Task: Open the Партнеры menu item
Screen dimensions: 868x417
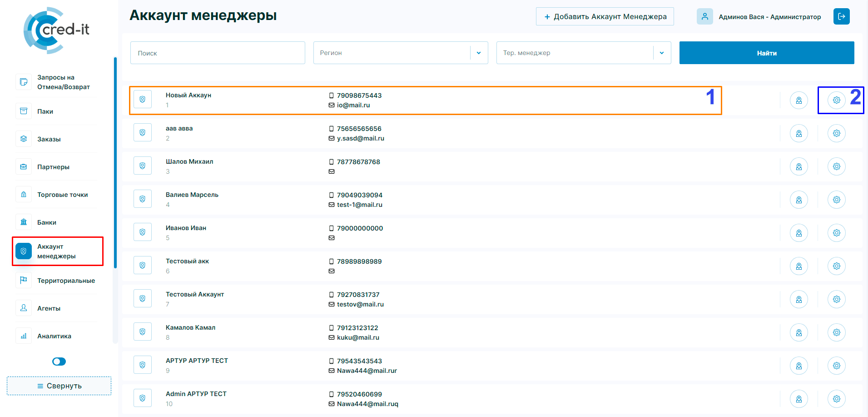Action: pyautogui.click(x=53, y=167)
